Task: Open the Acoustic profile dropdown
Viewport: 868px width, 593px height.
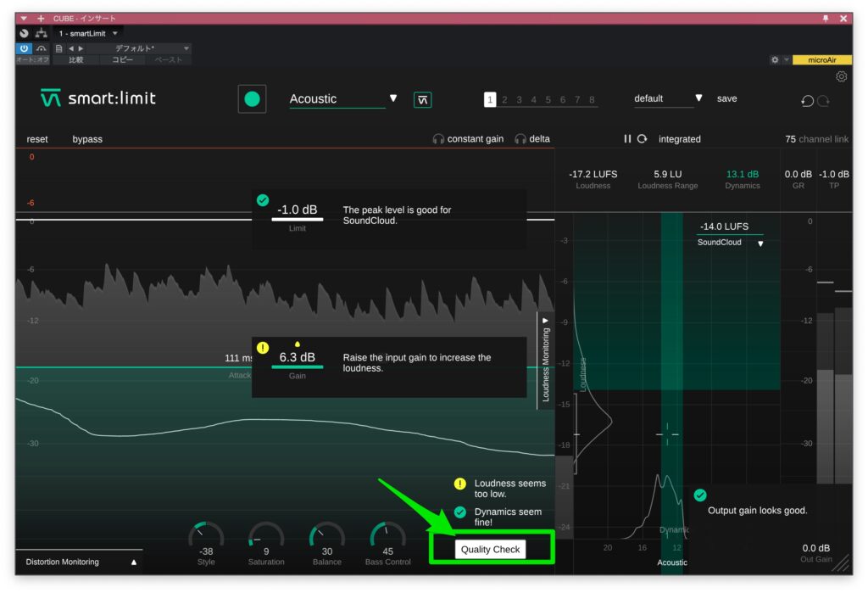Action: (392, 98)
